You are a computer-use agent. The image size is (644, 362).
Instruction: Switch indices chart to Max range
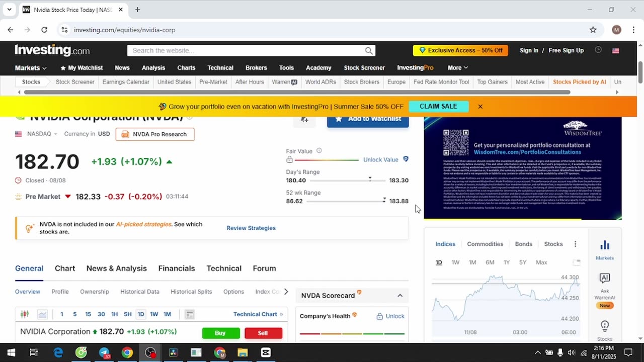pyautogui.click(x=541, y=262)
